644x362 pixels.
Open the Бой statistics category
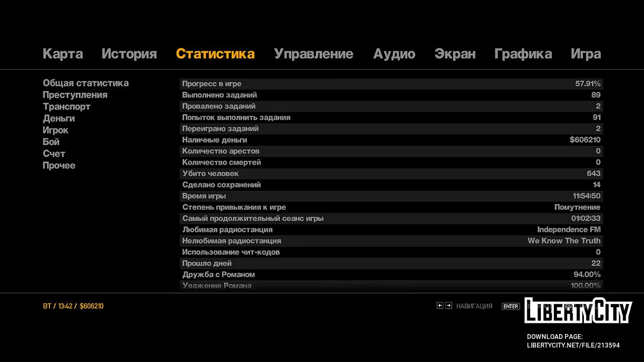51,142
